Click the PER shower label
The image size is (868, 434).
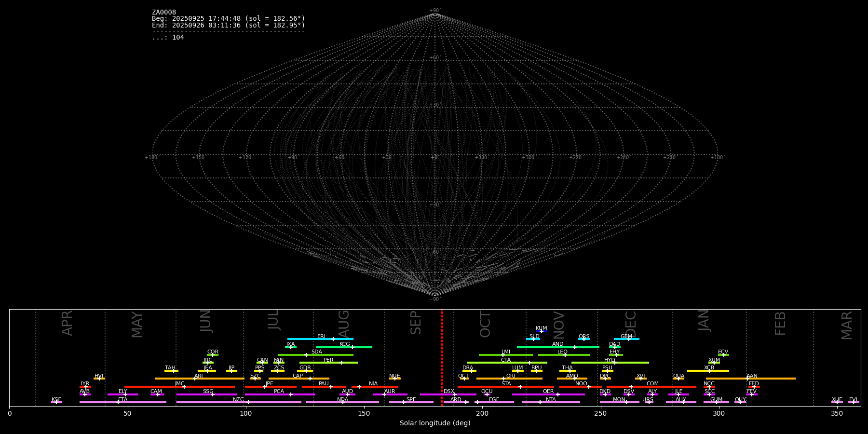[x=328, y=360]
